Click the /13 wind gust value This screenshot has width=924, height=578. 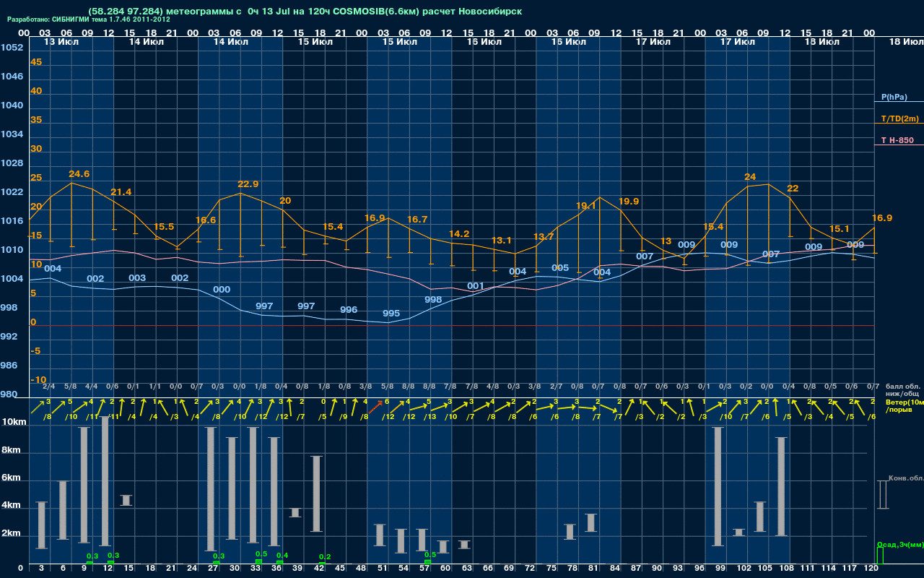point(430,417)
